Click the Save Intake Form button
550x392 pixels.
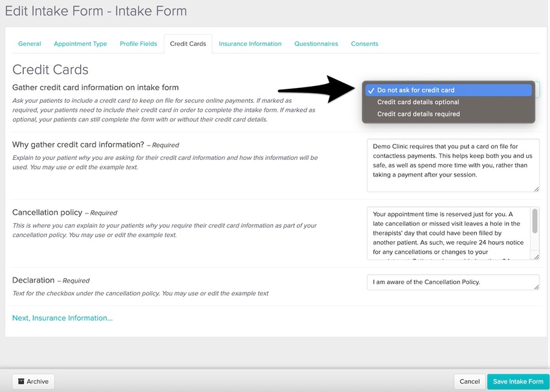click(x=518, y=381)
